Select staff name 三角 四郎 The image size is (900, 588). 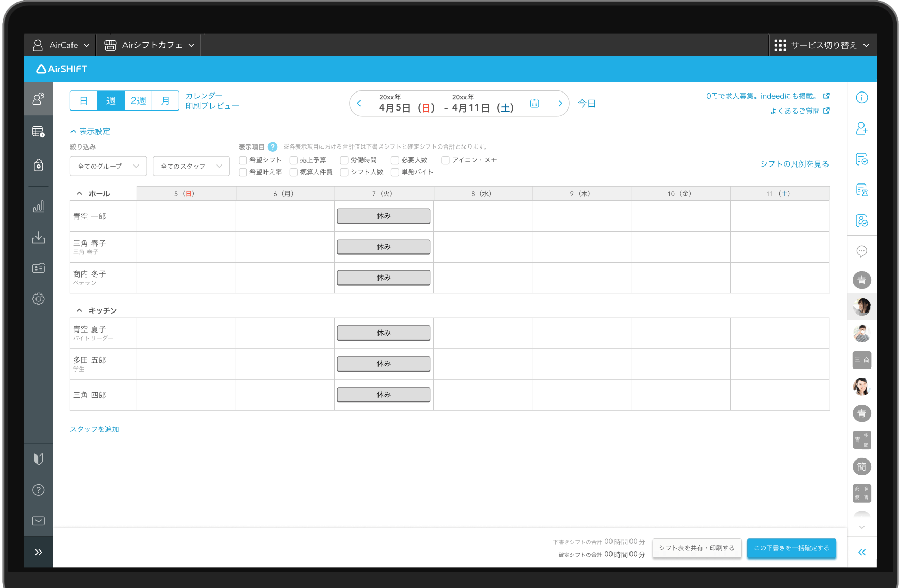pos(89,395)
